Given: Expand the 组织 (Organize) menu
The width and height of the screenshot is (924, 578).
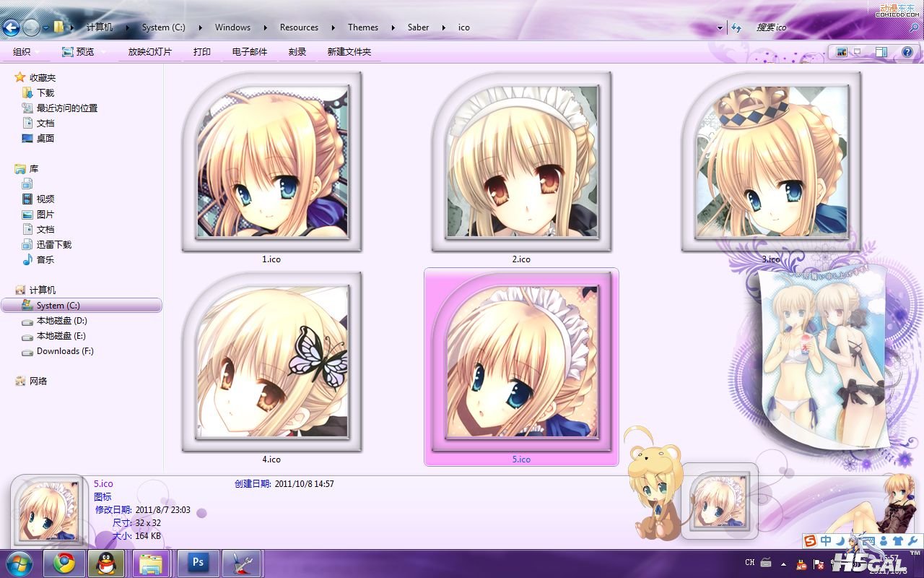Looking at the screenshot, I should tap(26, 52).
